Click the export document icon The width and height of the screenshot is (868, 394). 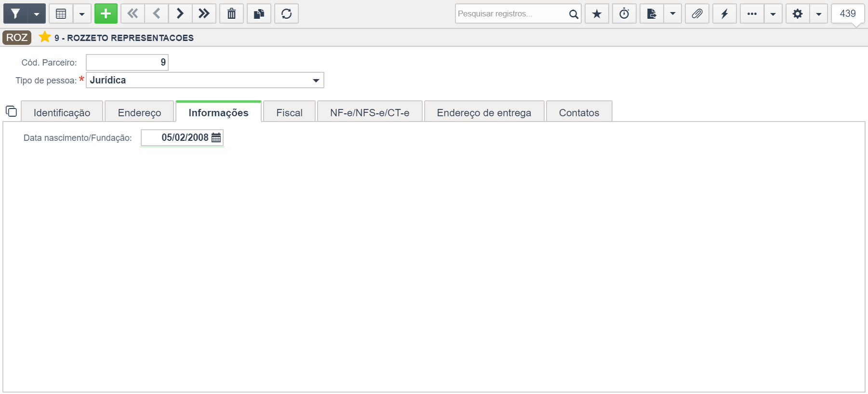[652, 14]
